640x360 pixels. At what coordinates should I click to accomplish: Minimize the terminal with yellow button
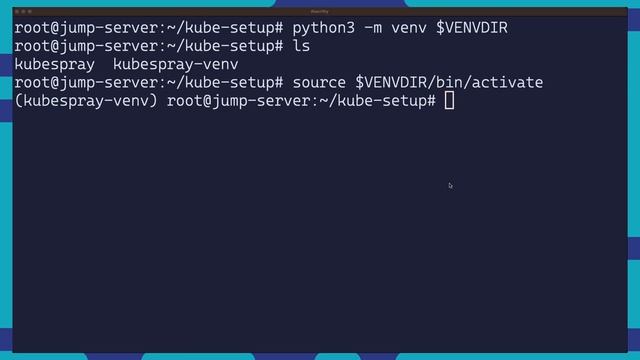tap(23, 11)
